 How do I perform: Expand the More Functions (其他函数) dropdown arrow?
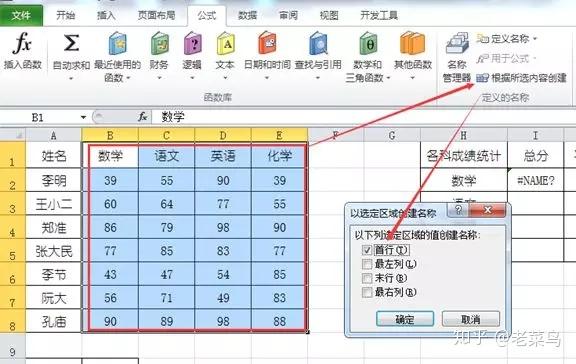[x=413, y=78]
